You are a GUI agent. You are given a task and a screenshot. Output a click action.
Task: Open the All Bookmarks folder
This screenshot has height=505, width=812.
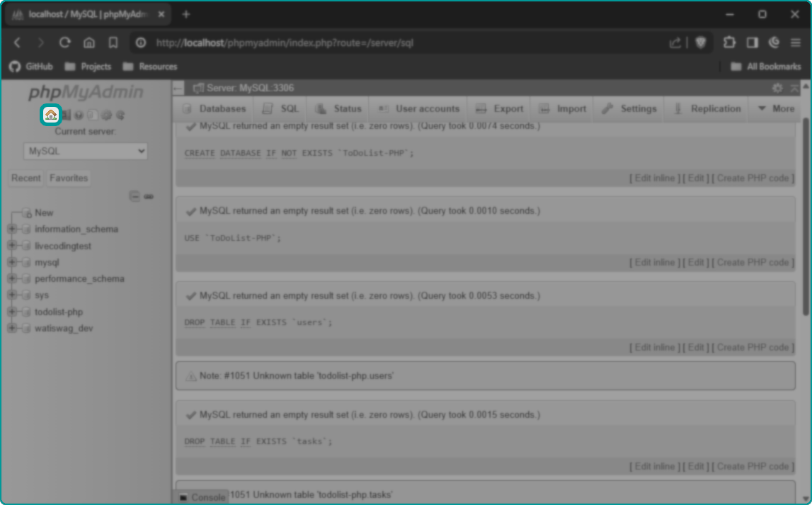coord(765,67)
